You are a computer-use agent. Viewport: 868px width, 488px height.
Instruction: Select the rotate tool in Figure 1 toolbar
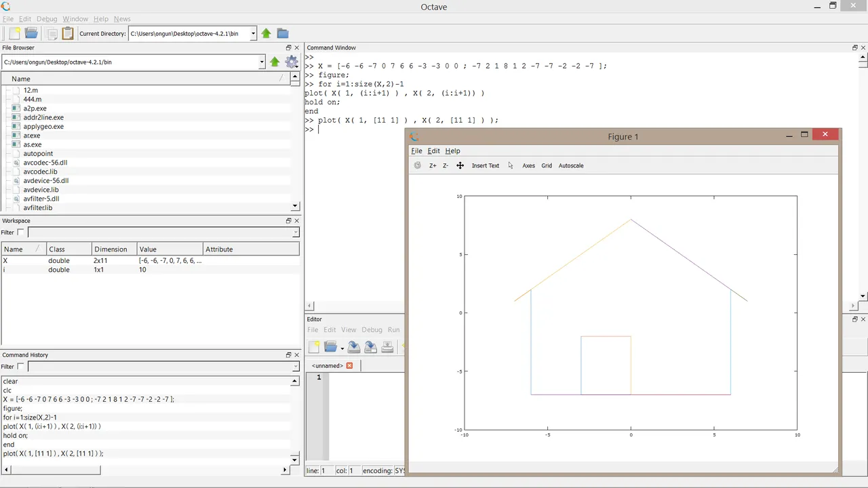[x=417, y=165]
